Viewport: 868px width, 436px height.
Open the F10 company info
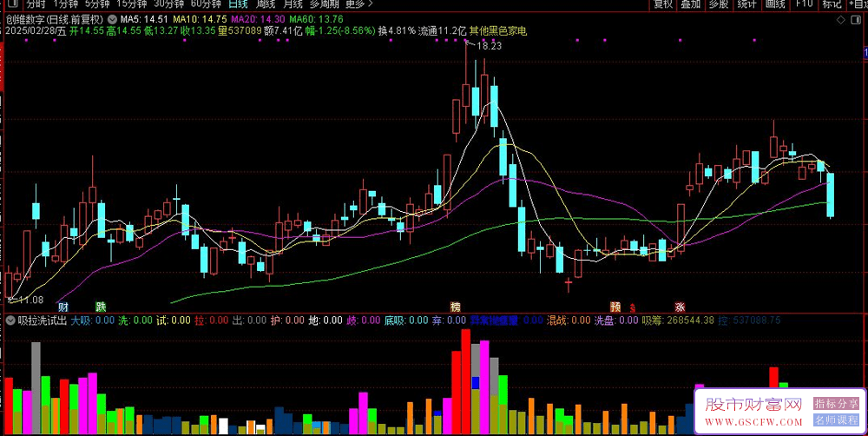coord(804,3)
